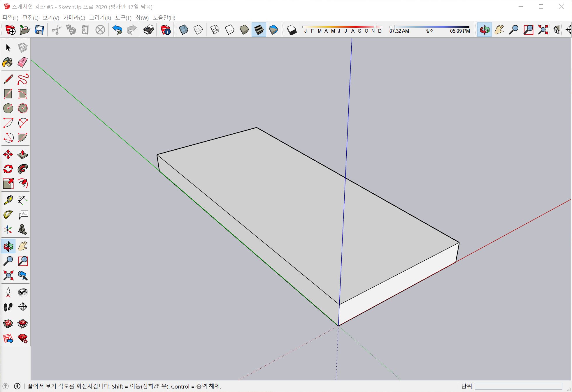Activate the Tape Measure tool
The width and height of the screenshot is (572, 392).
tap(8, 200)
